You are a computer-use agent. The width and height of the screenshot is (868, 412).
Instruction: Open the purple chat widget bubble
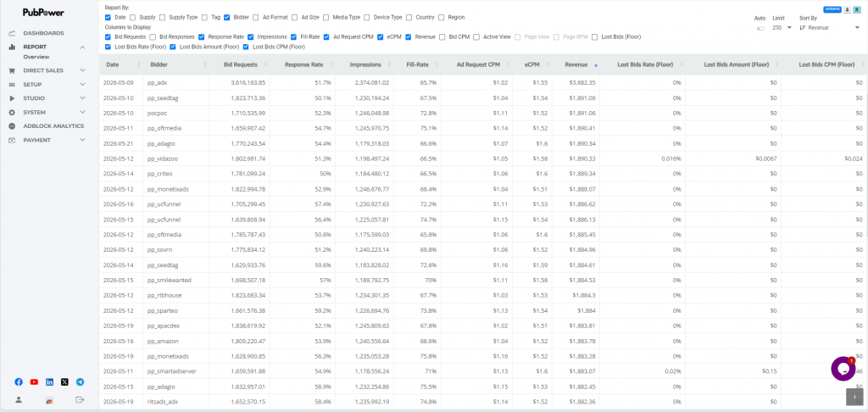pyautogui.click(x=843, y=368)
